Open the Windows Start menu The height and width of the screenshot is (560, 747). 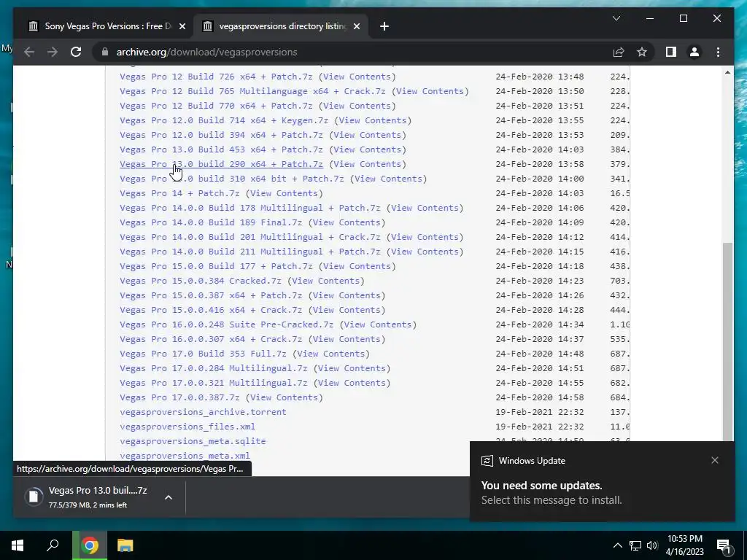[x=18, y=545]
